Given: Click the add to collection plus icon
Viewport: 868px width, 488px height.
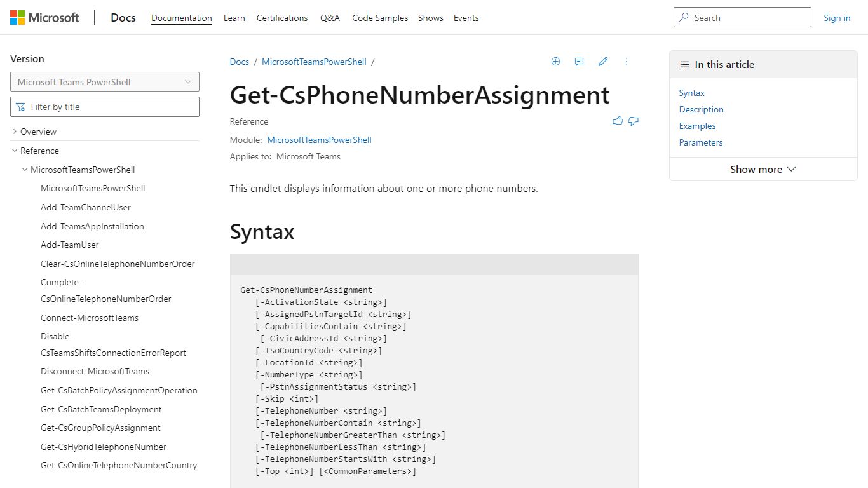Looking at the screenshot, I should tap(555, 62).
